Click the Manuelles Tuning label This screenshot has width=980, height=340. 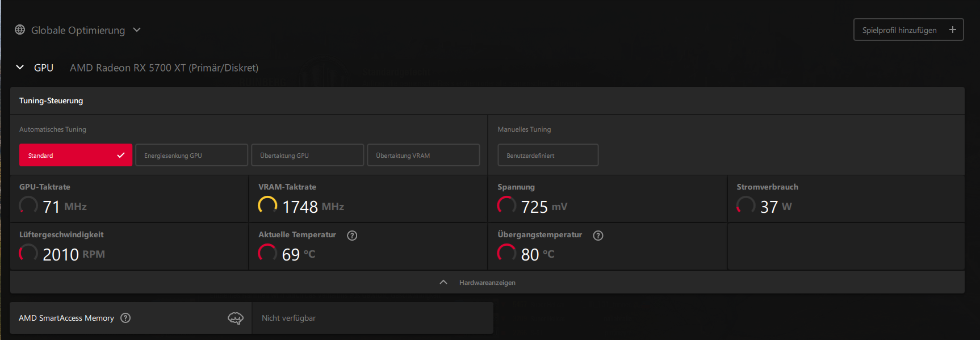524,129
